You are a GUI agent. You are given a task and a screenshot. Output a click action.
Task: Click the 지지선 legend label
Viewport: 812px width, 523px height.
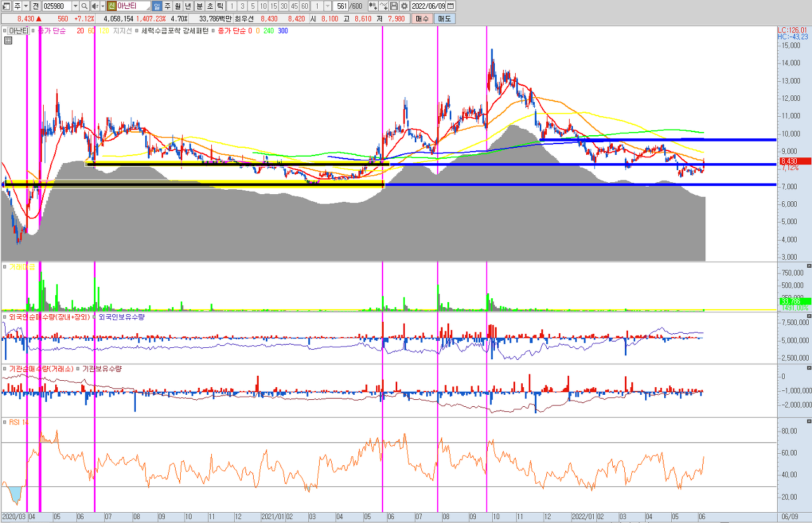tap(122, 30)
